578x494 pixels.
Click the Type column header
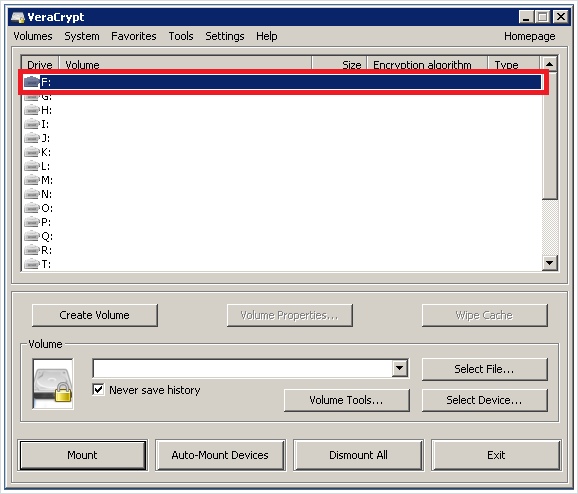point(514,63)
